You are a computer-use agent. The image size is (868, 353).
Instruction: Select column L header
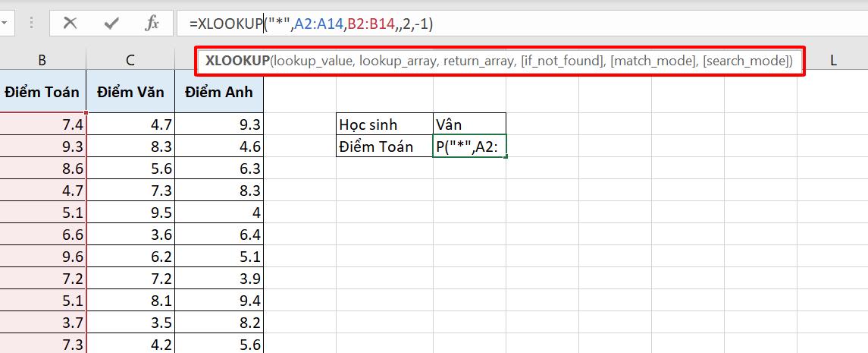tap(832, 61)
